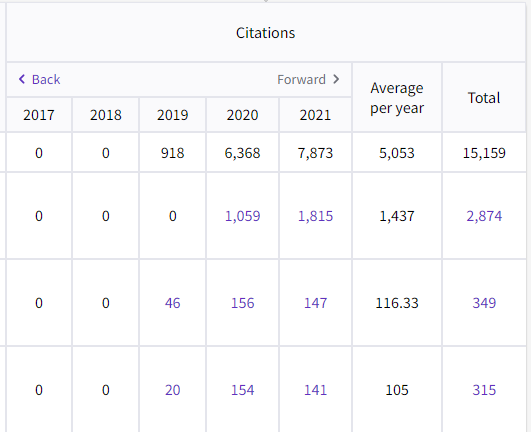Open the 154 citations link for 2020

coord(242,390)
